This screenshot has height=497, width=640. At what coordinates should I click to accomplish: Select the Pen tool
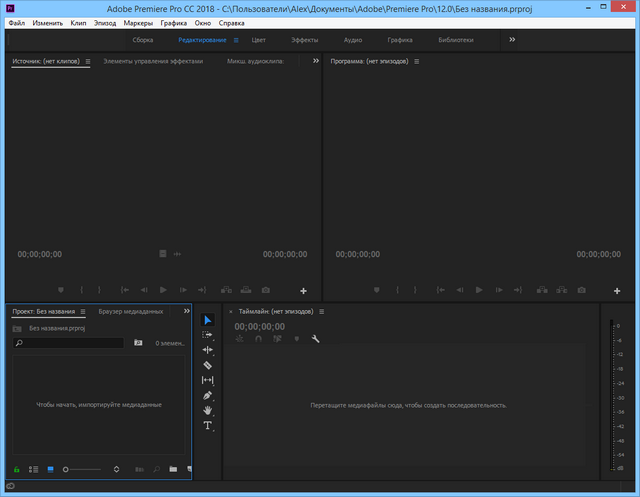coord(208,395)
